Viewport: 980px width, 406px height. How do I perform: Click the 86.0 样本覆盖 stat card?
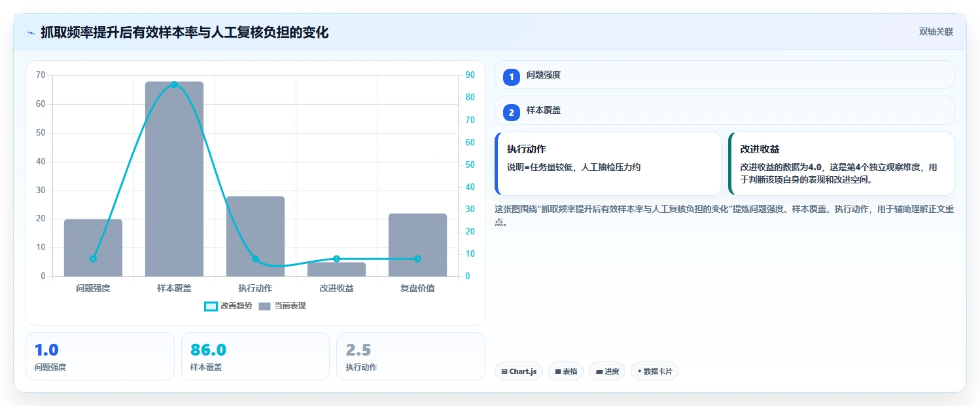pos(255,356)
